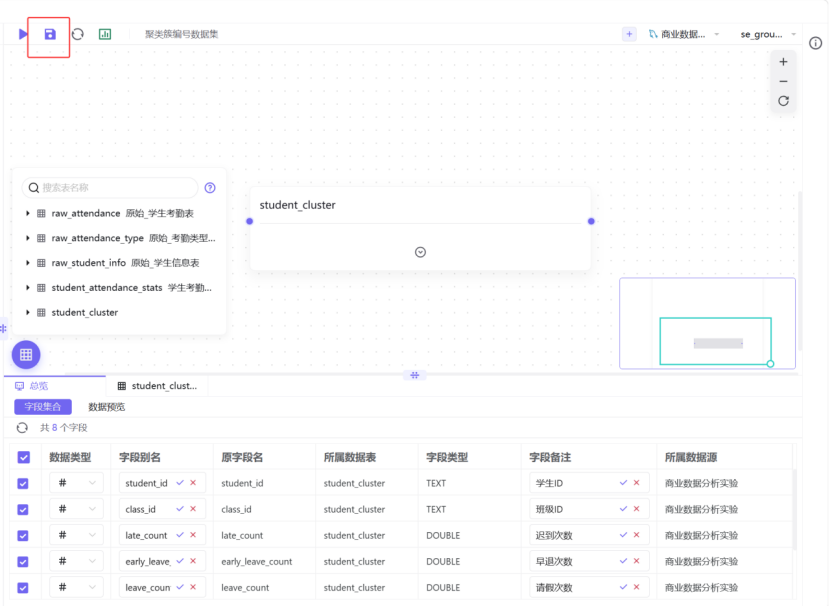Open table search help question icon
The image size is (831, 607).
(x=210, y=188)
